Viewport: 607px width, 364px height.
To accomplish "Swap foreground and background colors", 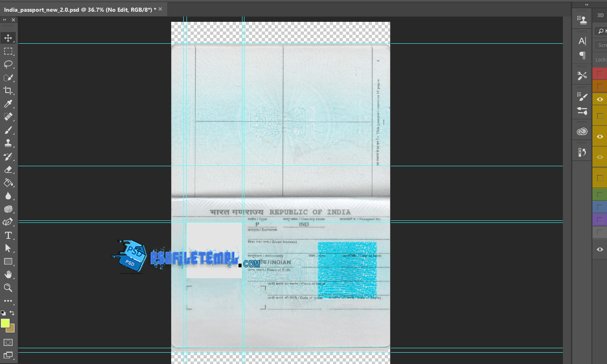I will (12, 313).
